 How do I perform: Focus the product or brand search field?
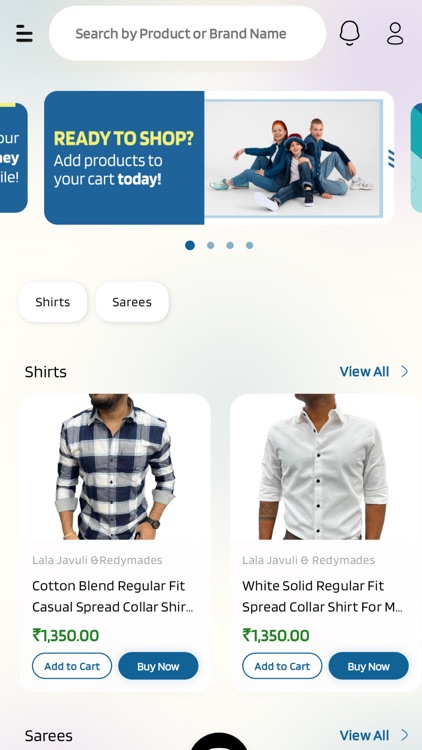(x=188, y=33)
